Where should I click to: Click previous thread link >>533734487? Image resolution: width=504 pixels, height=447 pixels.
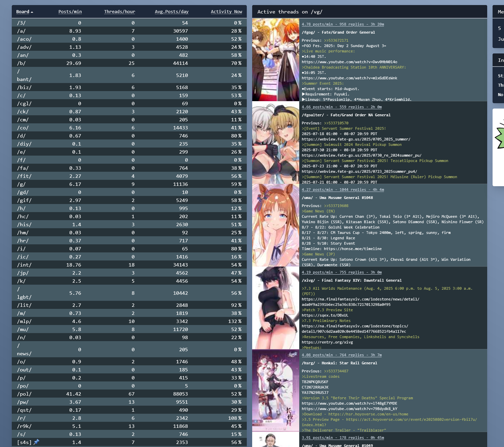[336, 371]
